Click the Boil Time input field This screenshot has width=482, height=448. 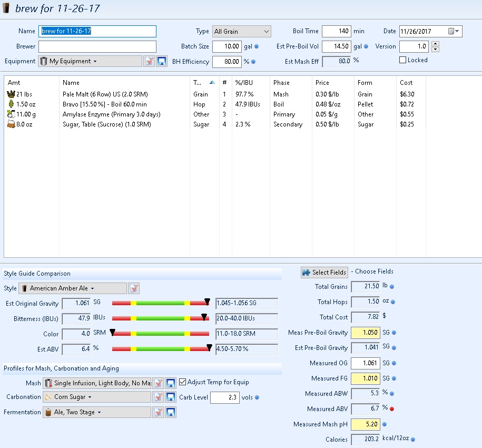[x=336, y=31]
